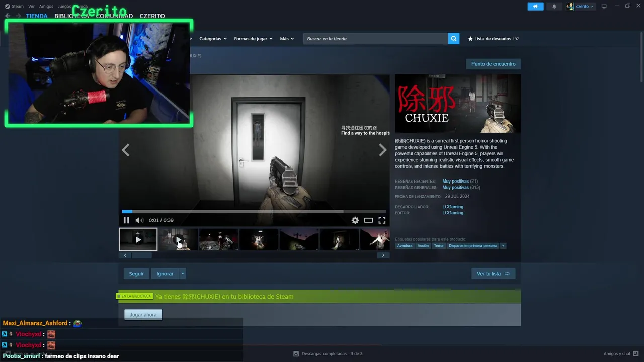
Task: Click the Jugar ahora button
Action: pyautogui.click(x=143, y=315)
